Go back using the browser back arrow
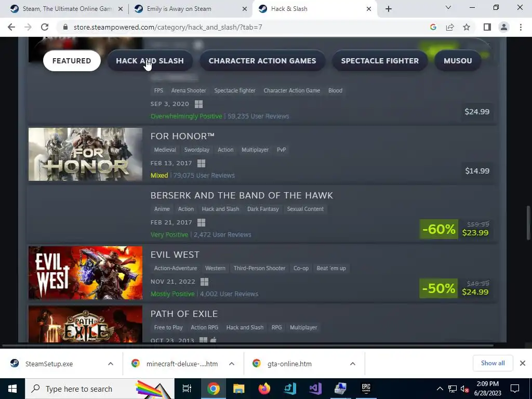The width and height of the screenshot is (532, 399). (x=11, y=27)
